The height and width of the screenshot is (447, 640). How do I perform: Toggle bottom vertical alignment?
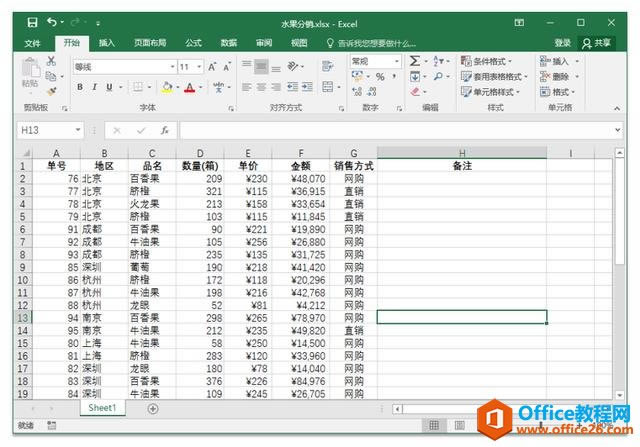(x=276, y=67)
